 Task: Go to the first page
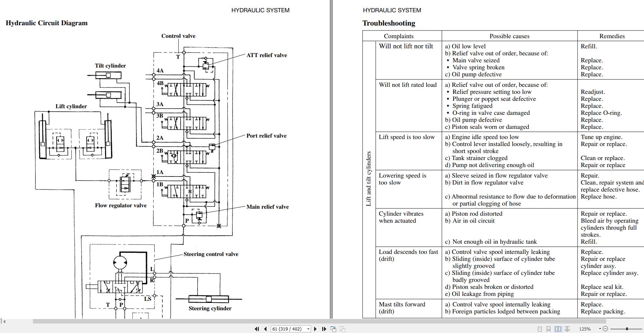[257, 329]
